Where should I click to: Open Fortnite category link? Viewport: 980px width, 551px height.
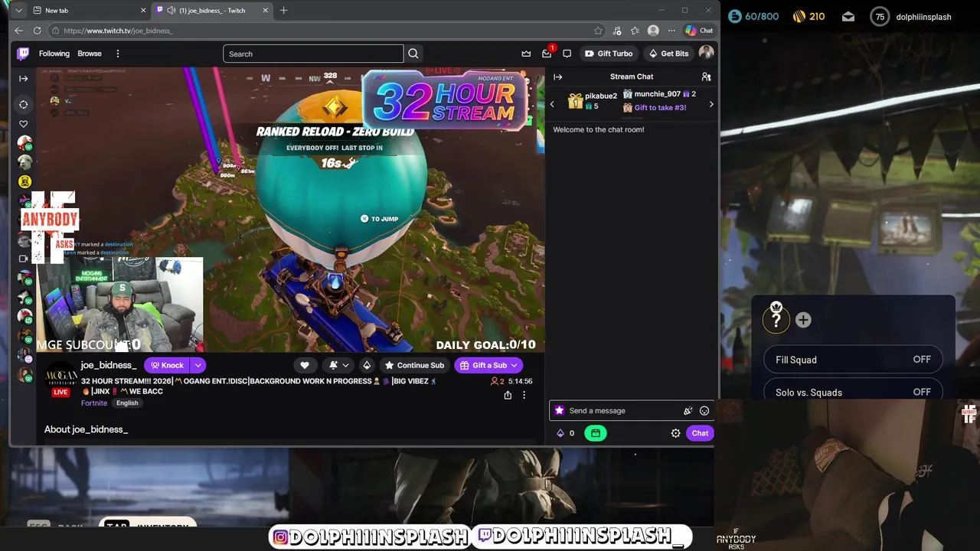[94, 403]
